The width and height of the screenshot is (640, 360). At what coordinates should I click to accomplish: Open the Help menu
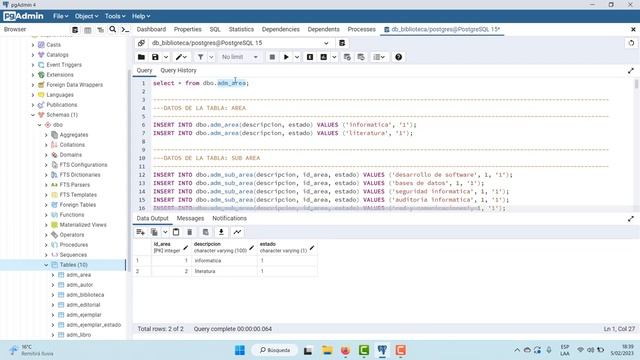pos(141,16)
